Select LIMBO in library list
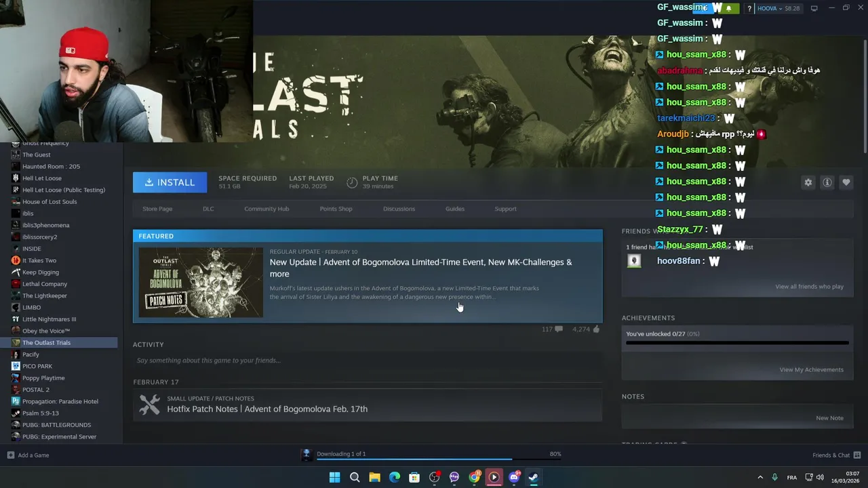 point(32,307)
